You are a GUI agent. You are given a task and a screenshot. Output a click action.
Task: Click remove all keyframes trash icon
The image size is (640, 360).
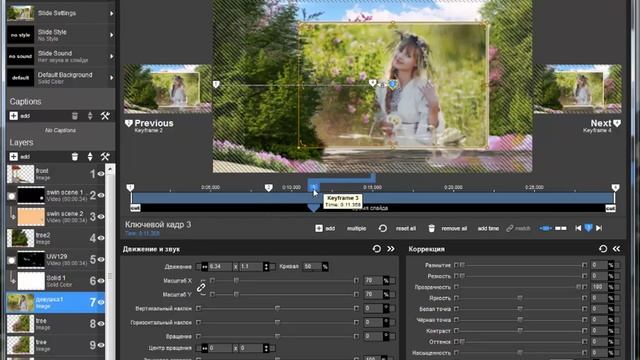pyautogui.click(x=431, y=228)
